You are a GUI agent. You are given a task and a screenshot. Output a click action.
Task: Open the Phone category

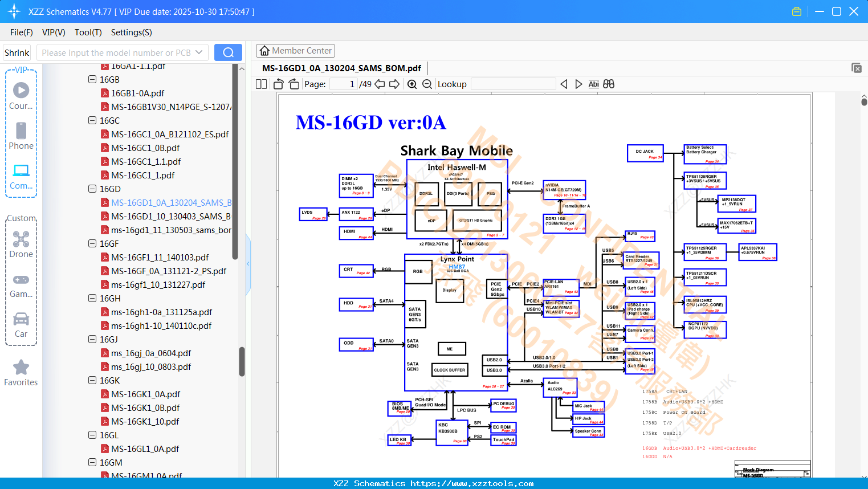[21, 135]
